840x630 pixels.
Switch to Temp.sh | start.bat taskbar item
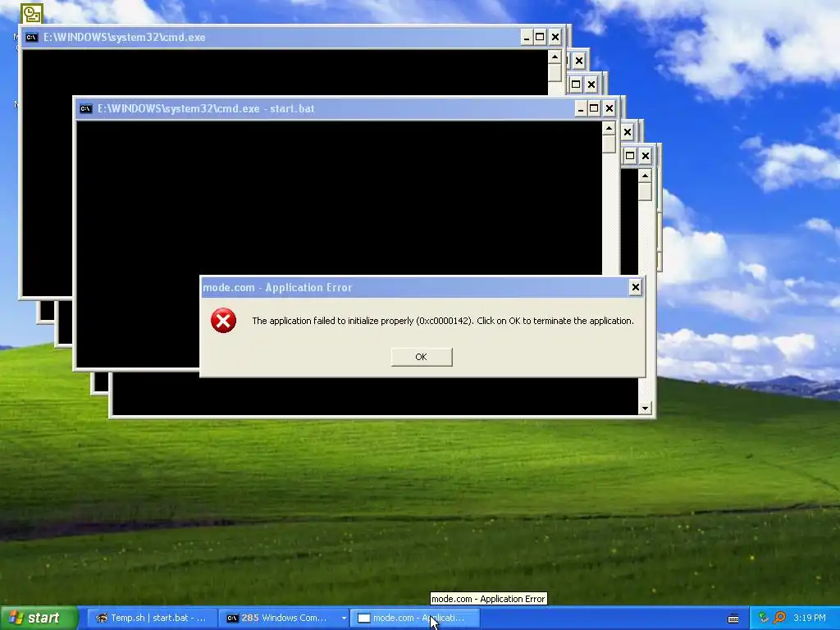tap(152, 619)
